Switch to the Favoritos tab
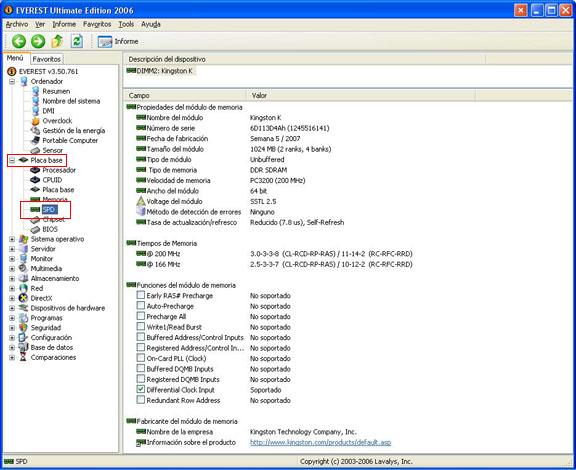576x470 pixels. [x=46, y=59]
